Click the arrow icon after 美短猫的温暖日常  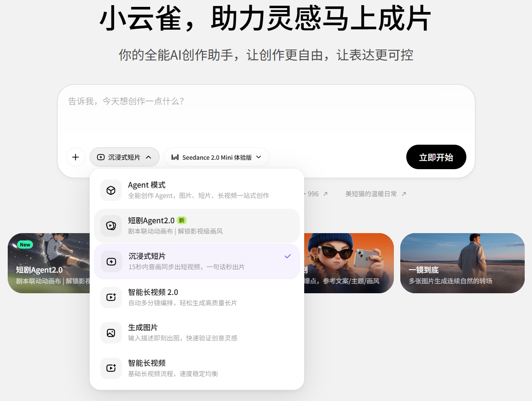point(403,194)
